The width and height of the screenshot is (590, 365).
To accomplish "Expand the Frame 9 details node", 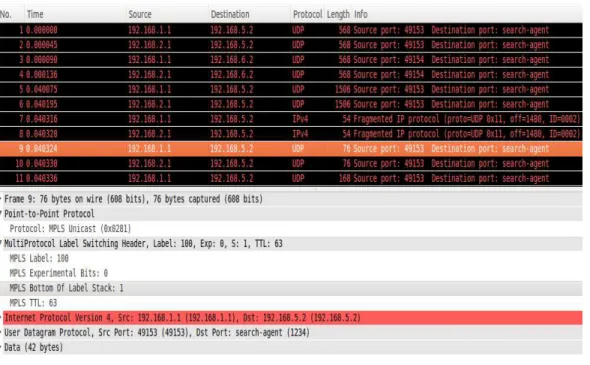I will (1, 199).
